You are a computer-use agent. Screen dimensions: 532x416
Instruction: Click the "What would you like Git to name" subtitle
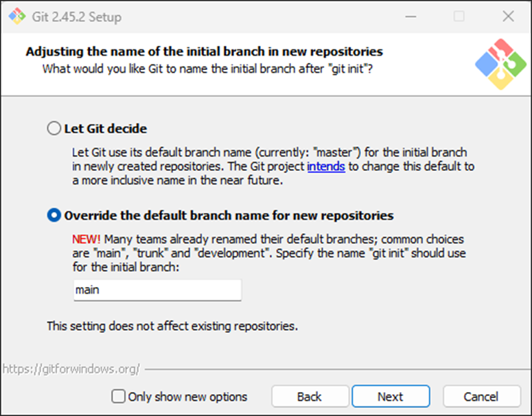click(x=209, y=69)
